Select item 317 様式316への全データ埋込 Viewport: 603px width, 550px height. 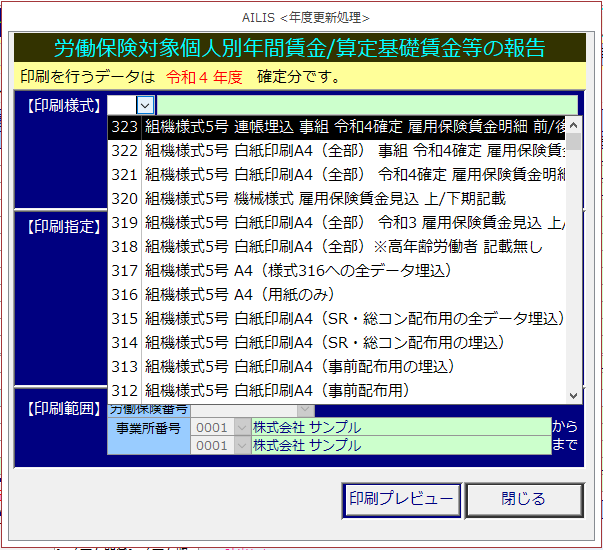340,271
